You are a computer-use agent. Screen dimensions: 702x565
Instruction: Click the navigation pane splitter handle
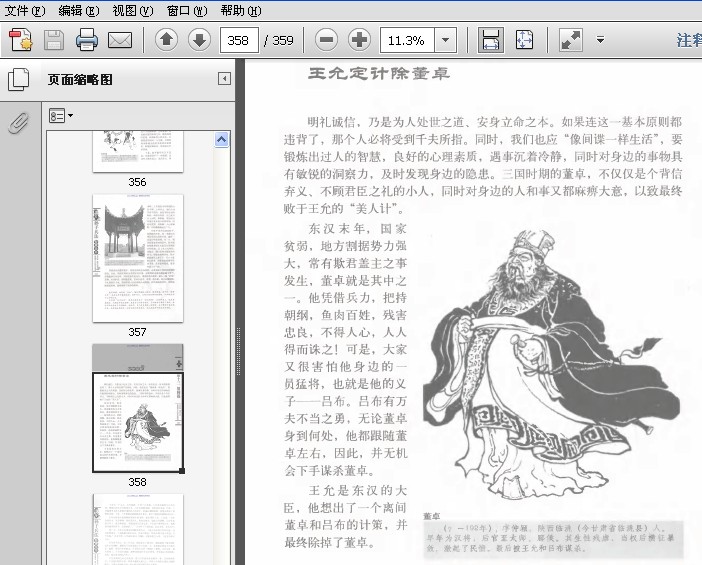(239, 351)
